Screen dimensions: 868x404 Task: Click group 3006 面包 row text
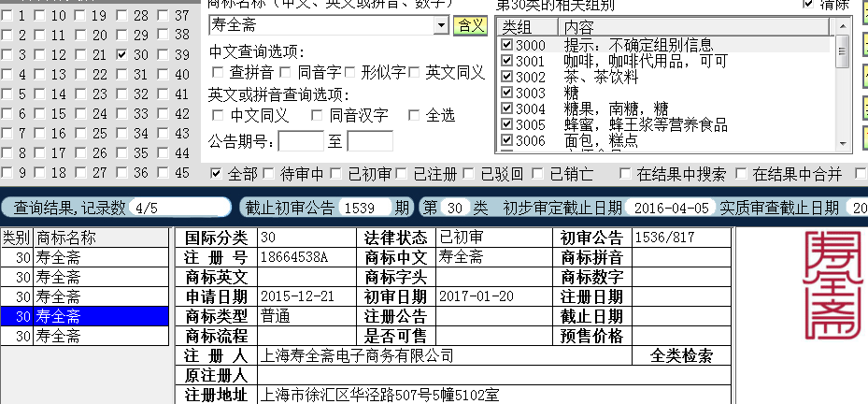pyautogui.click(x=601, y=141)
